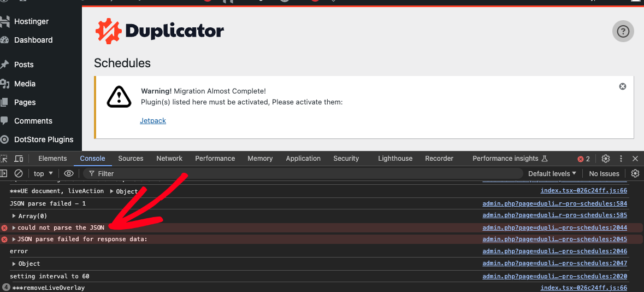Screen dimensions: 644x292
Task: Click the 'JSON parse failed – 1' message
Action: pos(48,203)
